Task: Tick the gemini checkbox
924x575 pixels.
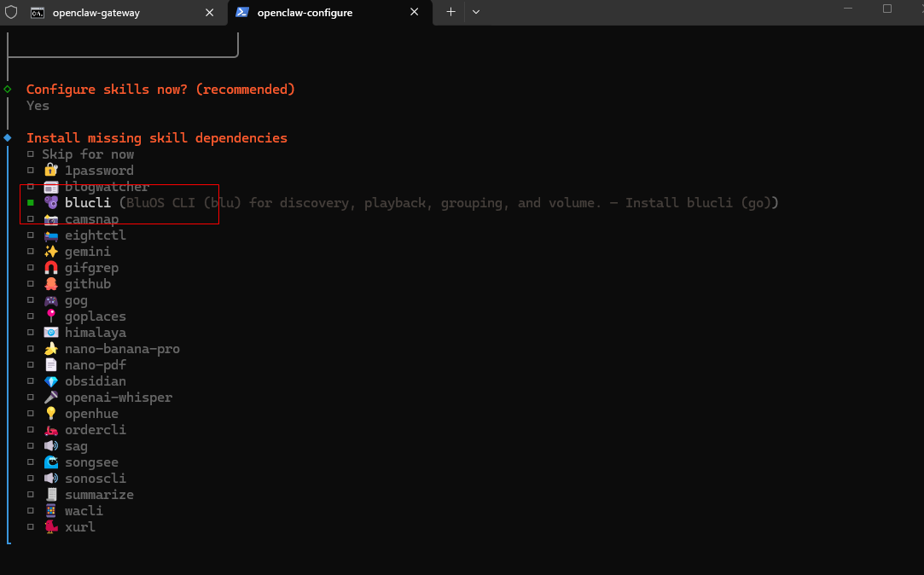Action: tap(30, 252)
